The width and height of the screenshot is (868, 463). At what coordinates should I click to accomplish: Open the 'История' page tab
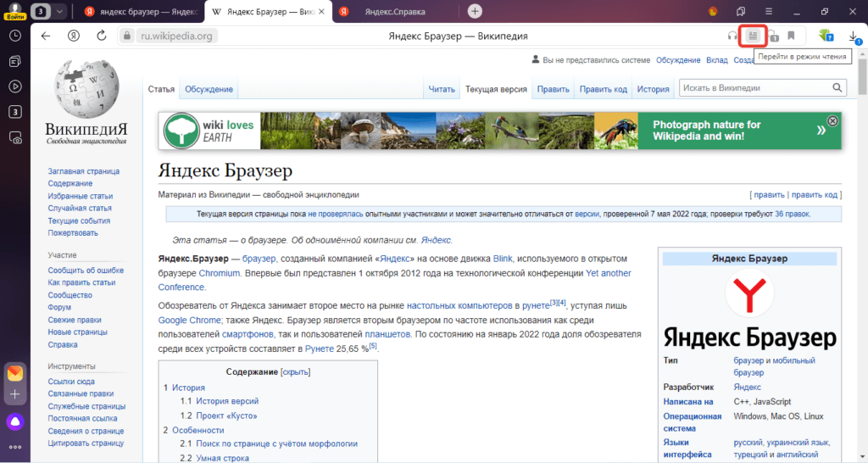pyautogui.click(x=653, y=89)
